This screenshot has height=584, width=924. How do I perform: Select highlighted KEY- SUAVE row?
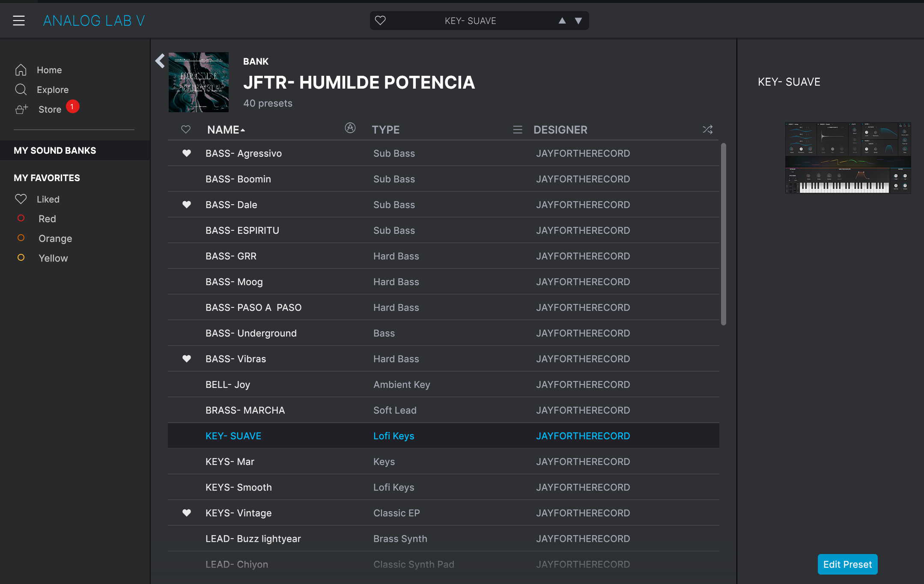[444, 436]
